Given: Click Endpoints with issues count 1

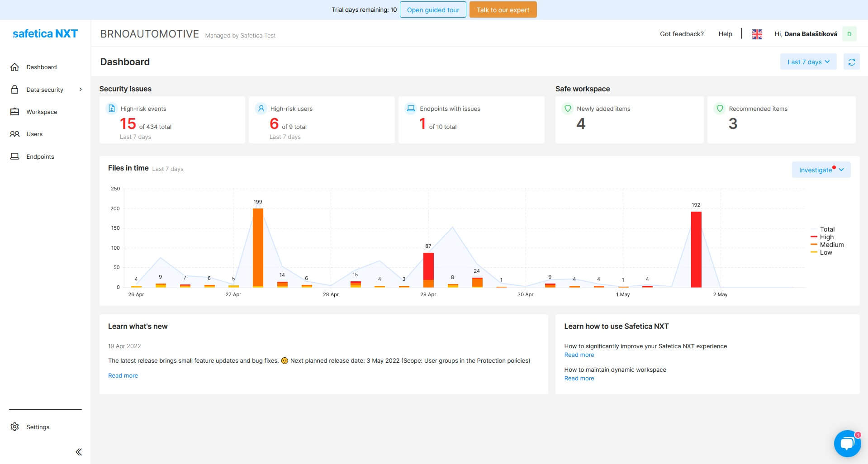Looking at the screenshot, I should pos(422,123).
